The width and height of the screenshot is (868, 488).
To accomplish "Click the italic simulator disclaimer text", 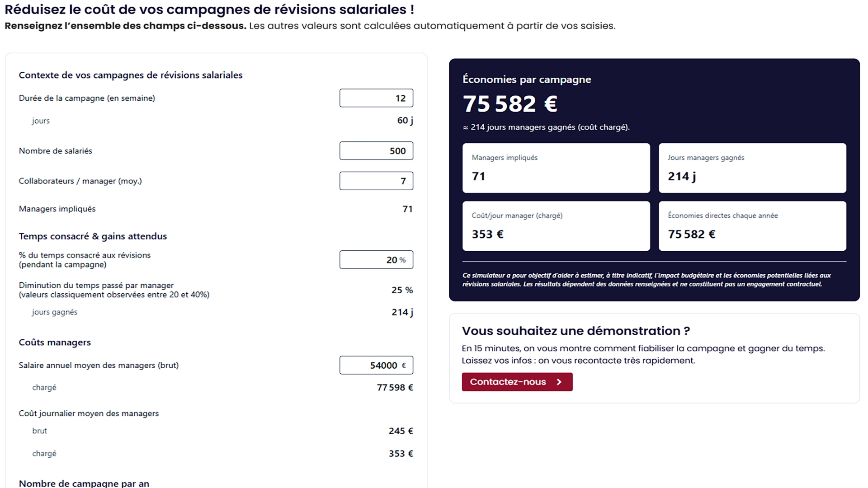I will [x=646, y=280].
